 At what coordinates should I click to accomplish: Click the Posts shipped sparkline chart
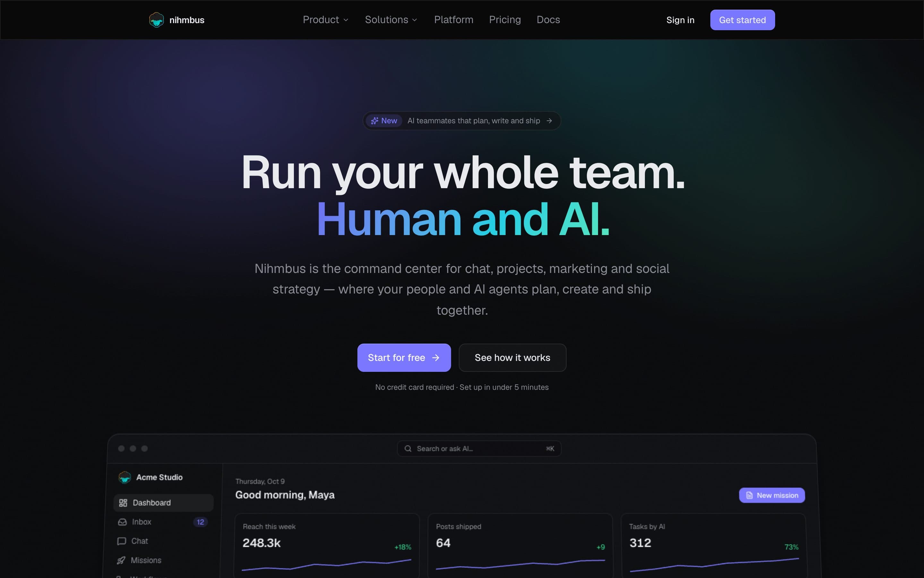(520, 564)
